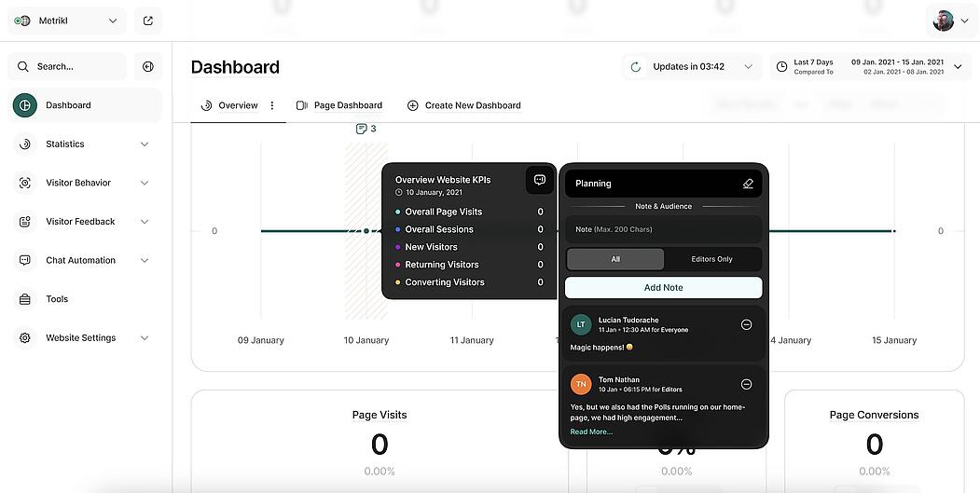This screenshot has height=493, width=980.
Task: Click the New Visitors purple dot
Action: (x=397, y=247)
